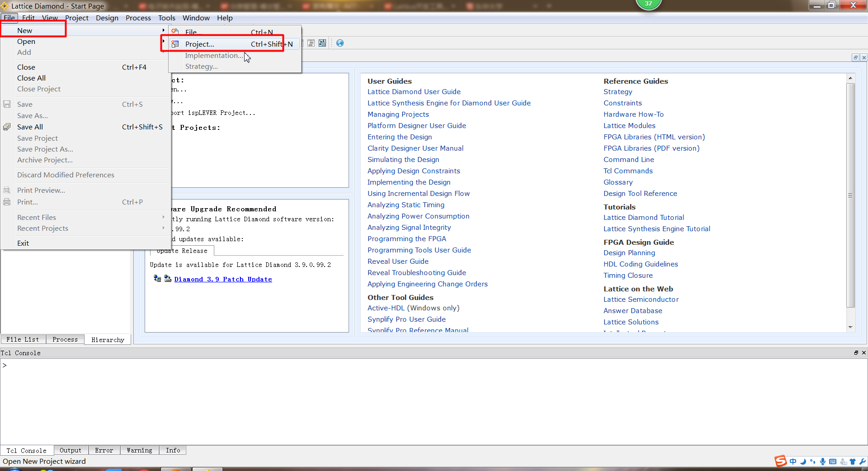The width and height of the screenshot is (868, 471).
Task: Switch to the Info tab
Action: [x=173, y=450]
